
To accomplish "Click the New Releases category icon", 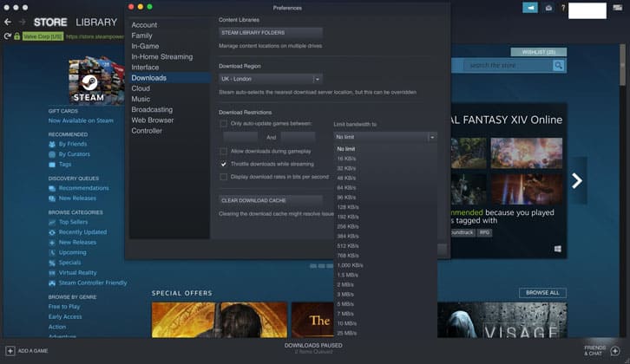I will coord(52,243).
